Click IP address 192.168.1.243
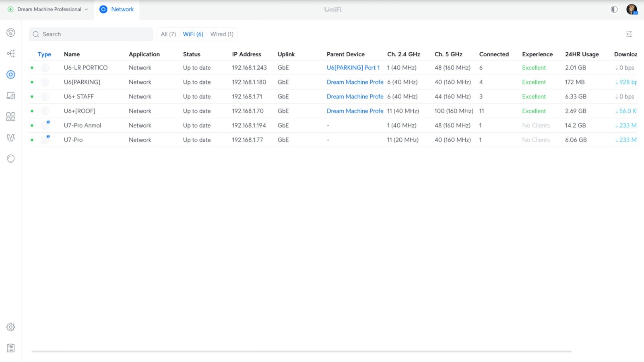This screenshot has width=644, height=362. [x=249, y=68]
